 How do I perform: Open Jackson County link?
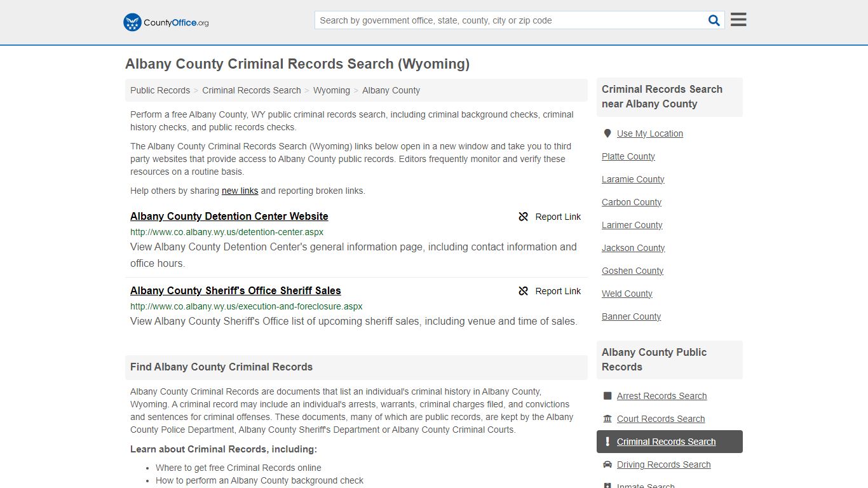coord(634,248)
